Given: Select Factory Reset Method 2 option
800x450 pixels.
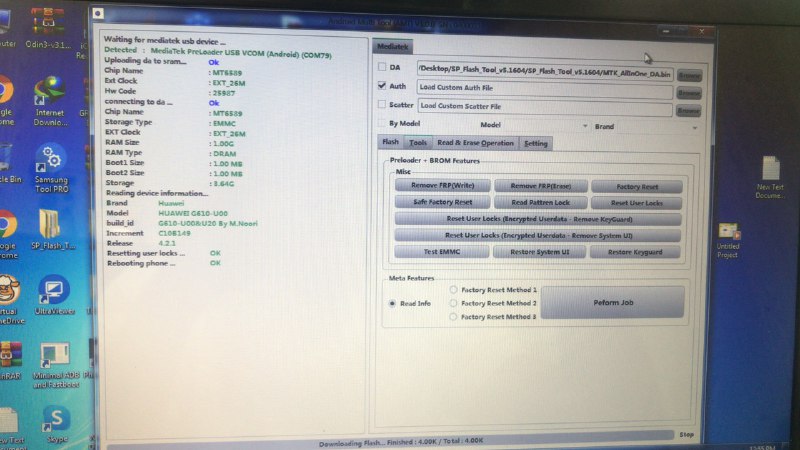Looking at the screenshot, I should tap(453, 303).
